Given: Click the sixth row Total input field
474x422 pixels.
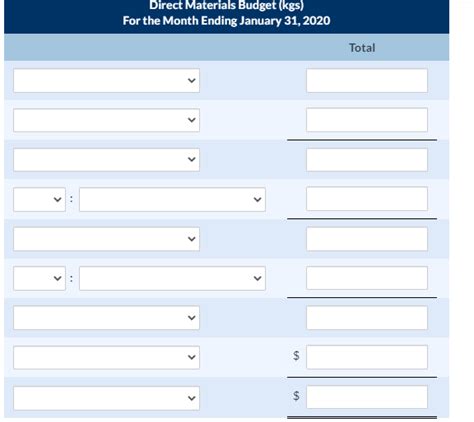Looking at the screenshot, I should click(x=367, y=278).
